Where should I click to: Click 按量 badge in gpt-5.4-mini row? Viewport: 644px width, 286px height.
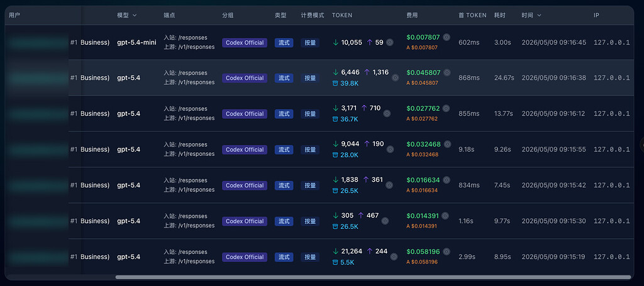310,43
